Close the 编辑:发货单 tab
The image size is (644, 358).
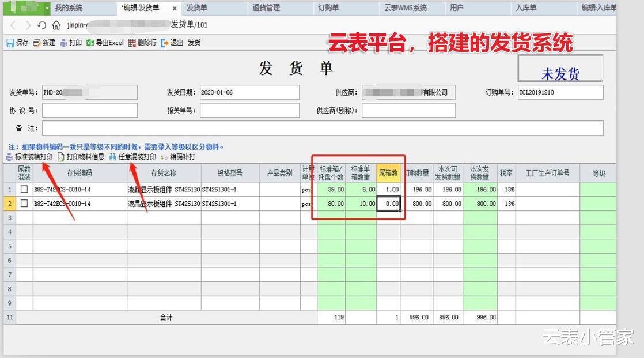[x=175, y=8]
